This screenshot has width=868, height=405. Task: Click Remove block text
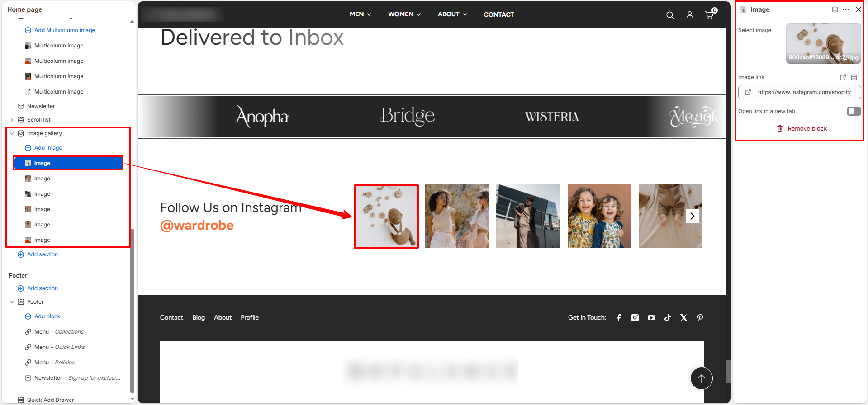pyautogui.click(x=807, y=129)
